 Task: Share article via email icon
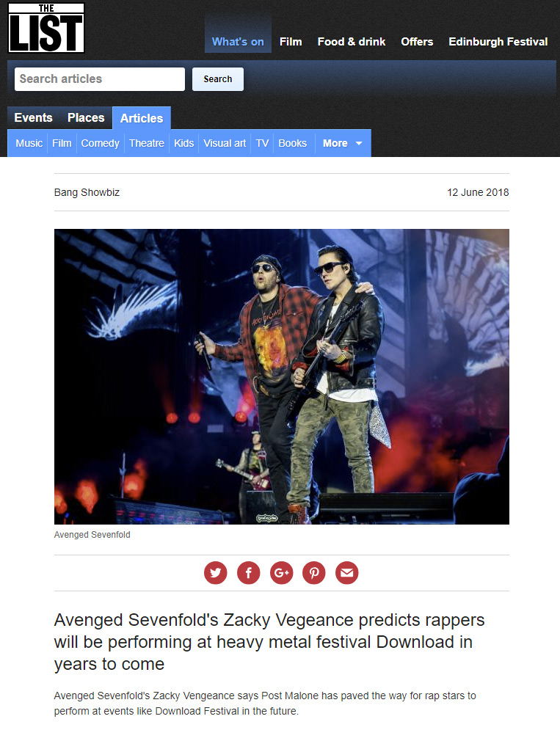pos(347,573)
